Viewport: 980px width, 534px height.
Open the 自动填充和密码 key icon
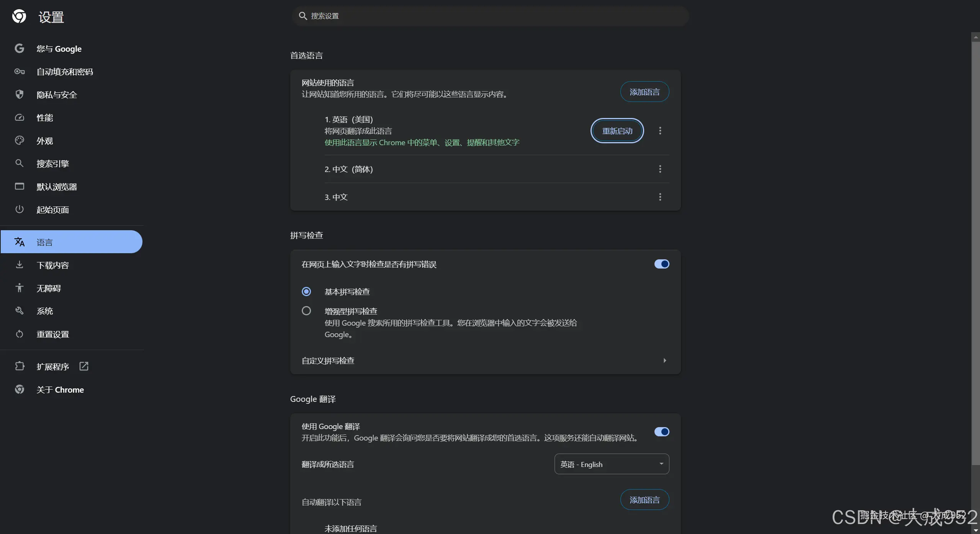click(x=19, y=72)
